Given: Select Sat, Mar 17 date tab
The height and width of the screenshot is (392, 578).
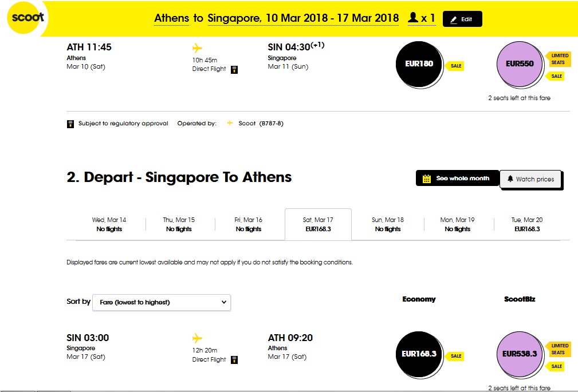Looking at the screenshot, I should 318,224.
